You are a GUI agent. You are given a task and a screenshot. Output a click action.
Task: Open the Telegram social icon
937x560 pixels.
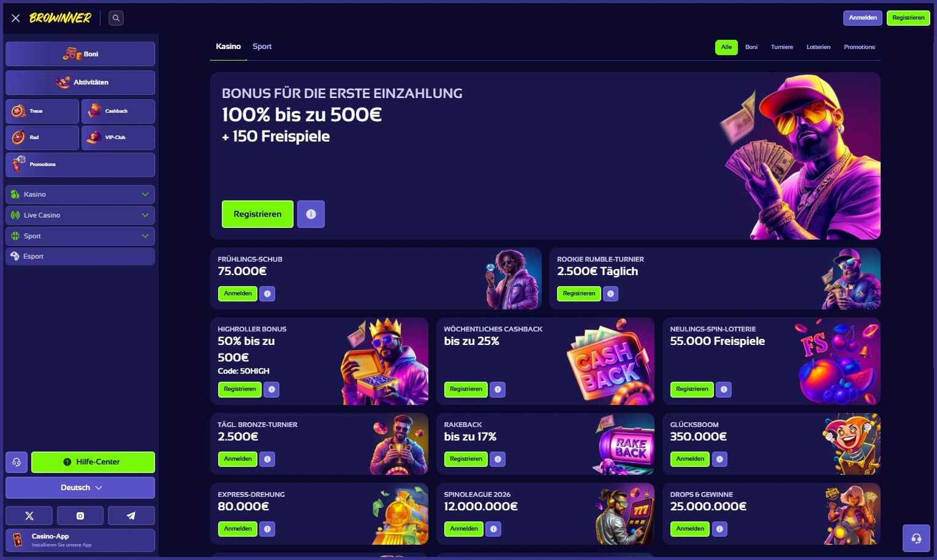point(131,516)
